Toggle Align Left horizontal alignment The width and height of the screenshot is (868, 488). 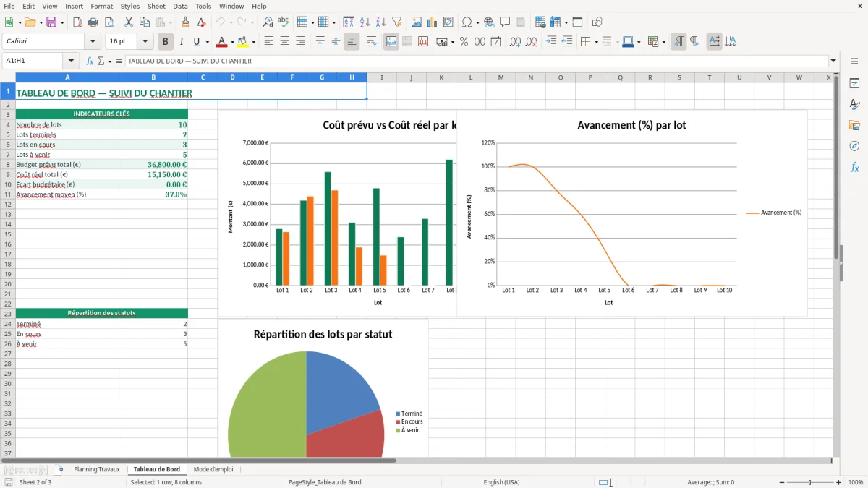[268, 42]
